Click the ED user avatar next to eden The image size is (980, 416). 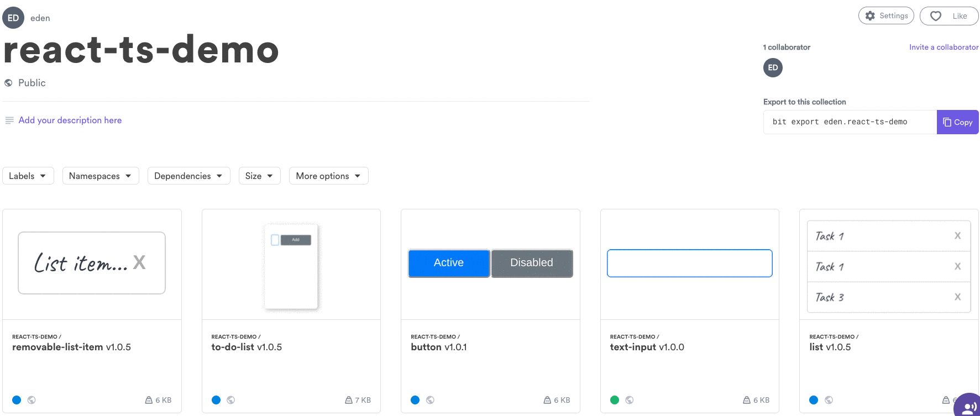(13, 18)
